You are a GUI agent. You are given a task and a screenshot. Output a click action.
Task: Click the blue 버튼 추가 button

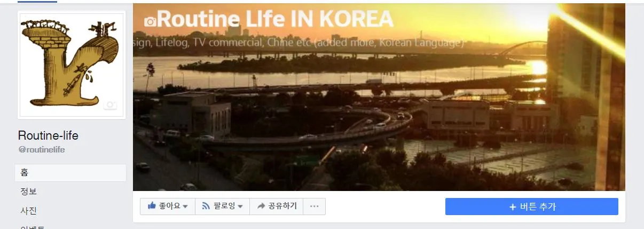click(x=532, y=207)
